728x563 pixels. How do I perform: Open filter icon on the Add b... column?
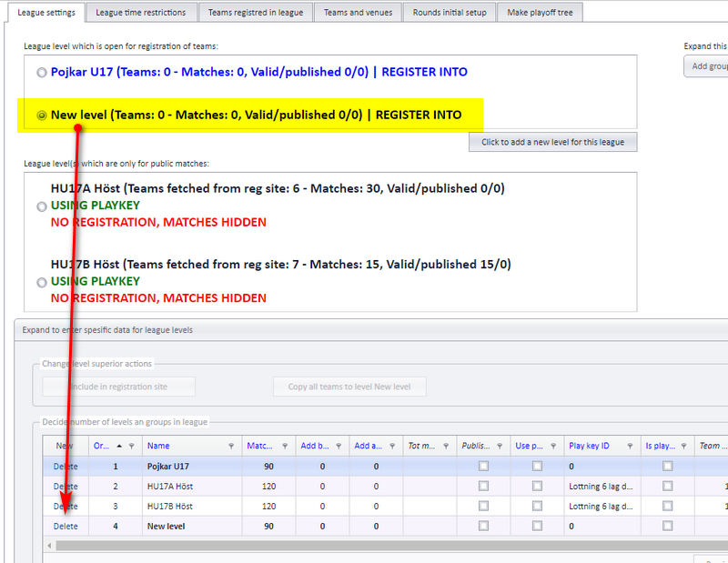tap(339, 446)
